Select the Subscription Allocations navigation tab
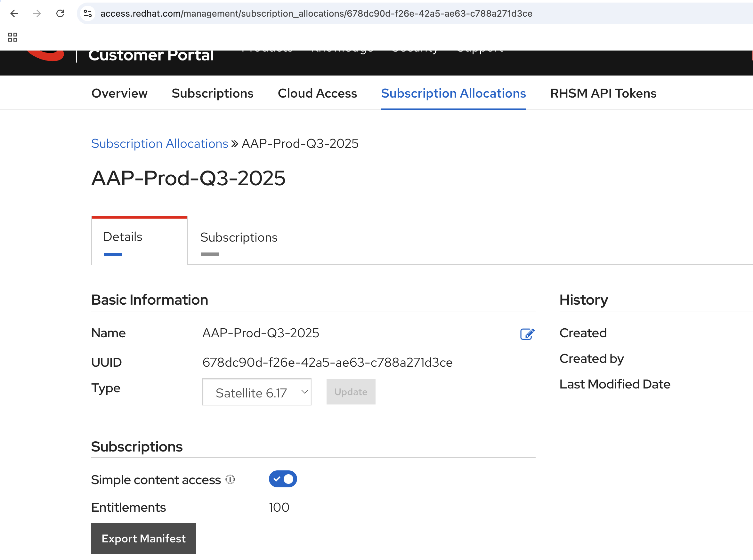The width and height of the screenshot is (753, 560). [453, 93]
